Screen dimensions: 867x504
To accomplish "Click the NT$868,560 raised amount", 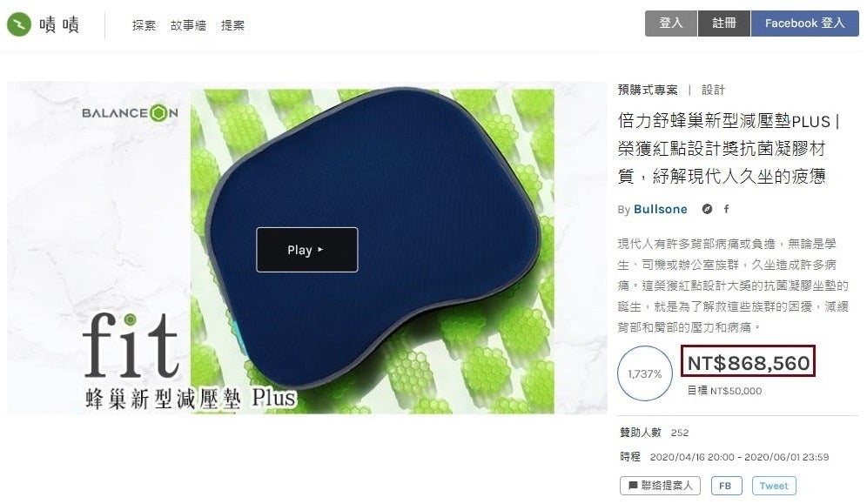I will [748, 363].
